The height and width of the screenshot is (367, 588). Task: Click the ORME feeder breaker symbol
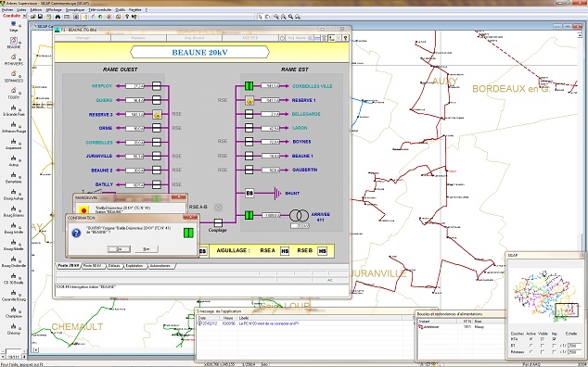[157, 128]
